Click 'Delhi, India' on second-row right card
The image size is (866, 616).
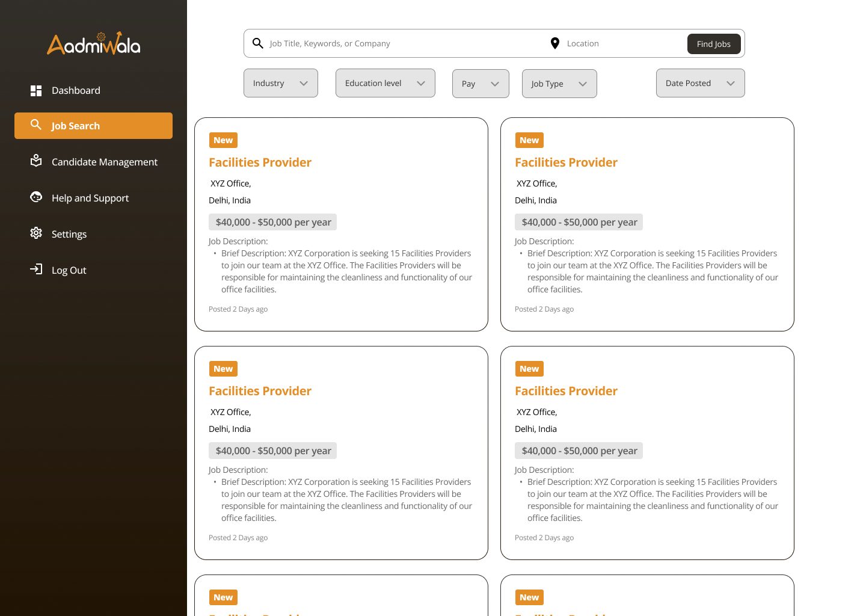tap(536, 429)
